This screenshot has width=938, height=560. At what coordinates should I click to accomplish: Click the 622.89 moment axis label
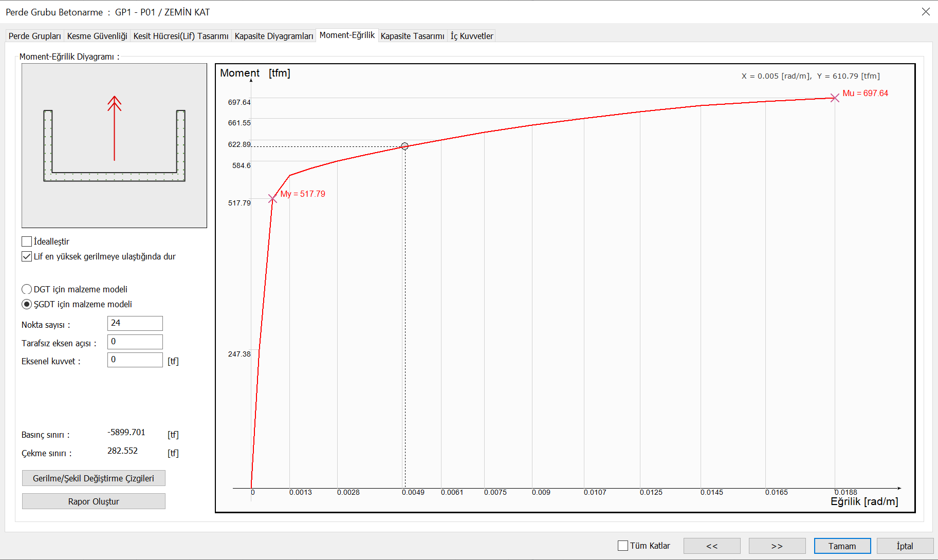pos(240,144)
